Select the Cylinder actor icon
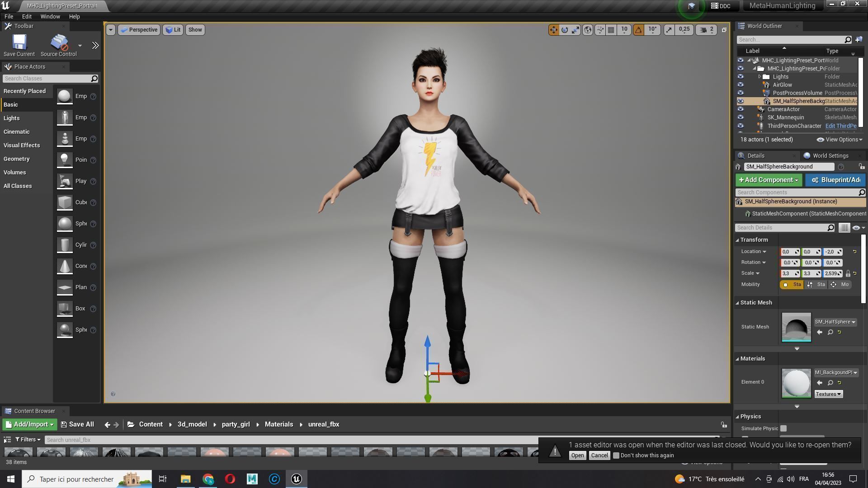868x488 pixels. point(65,245)
